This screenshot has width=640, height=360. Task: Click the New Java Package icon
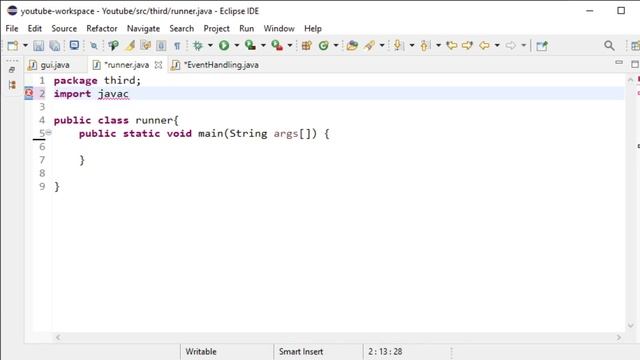(x=307, y=46)
